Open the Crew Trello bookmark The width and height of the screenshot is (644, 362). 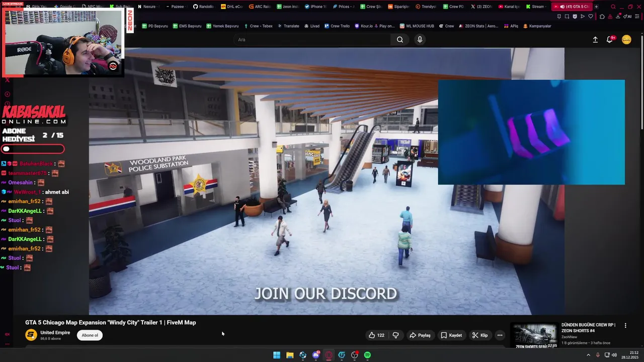(337, 26)
